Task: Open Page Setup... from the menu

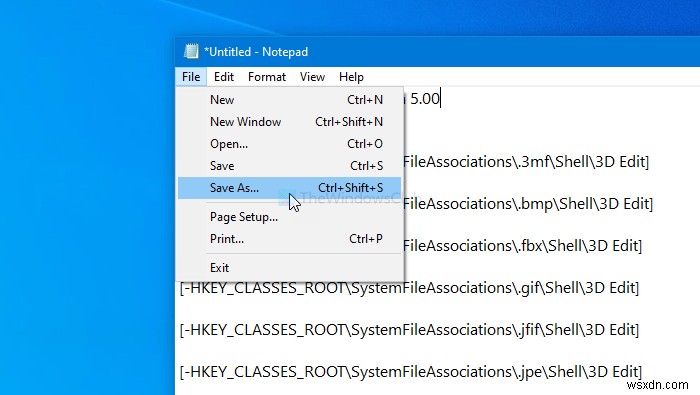Action: (x=289, y=217)
